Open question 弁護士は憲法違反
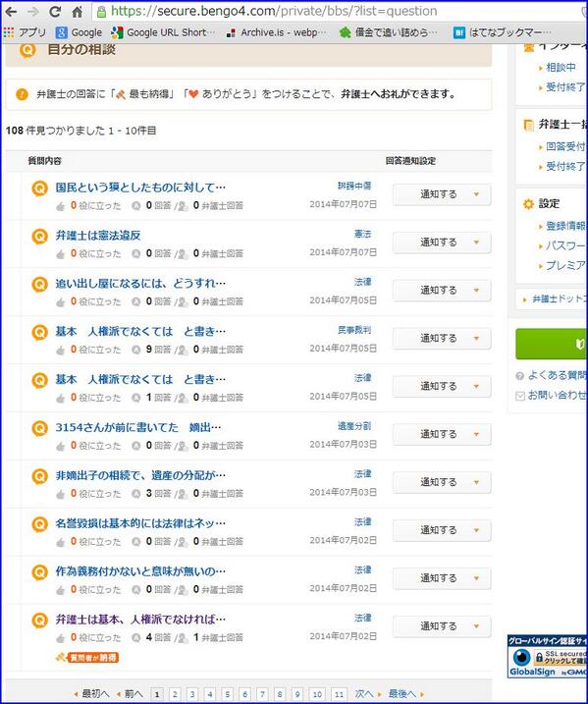 (x=98, y=236)
